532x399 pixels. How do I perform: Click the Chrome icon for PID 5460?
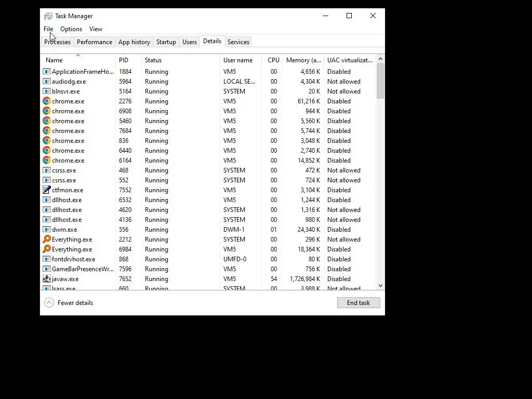coord(47,121)
